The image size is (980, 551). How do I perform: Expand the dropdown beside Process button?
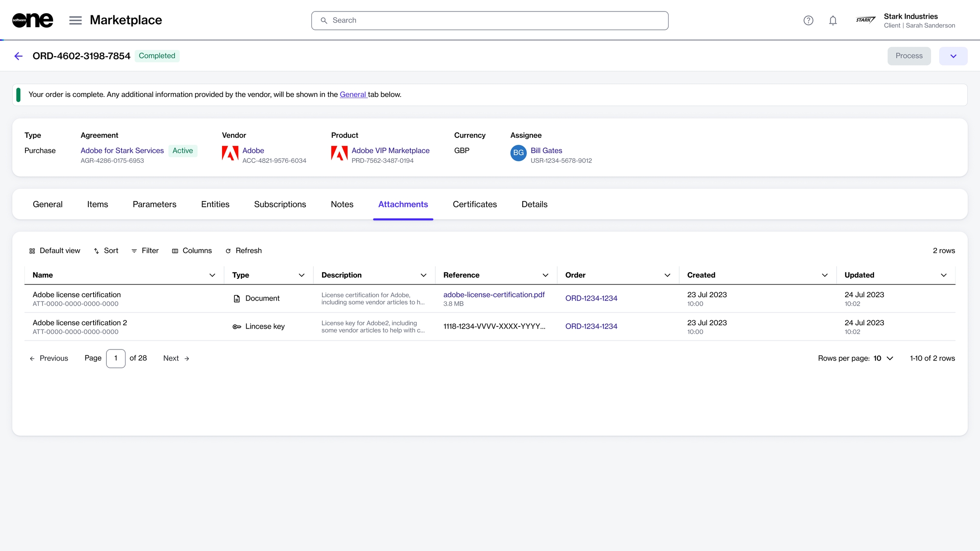pyautogui.click(x=953, y=56)
